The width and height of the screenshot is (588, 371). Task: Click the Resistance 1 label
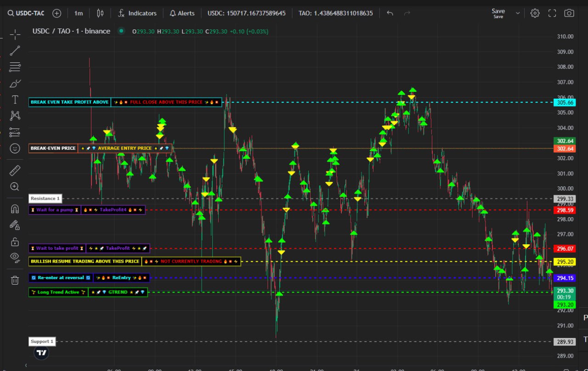pyautogui.click(x=45, y=198)
